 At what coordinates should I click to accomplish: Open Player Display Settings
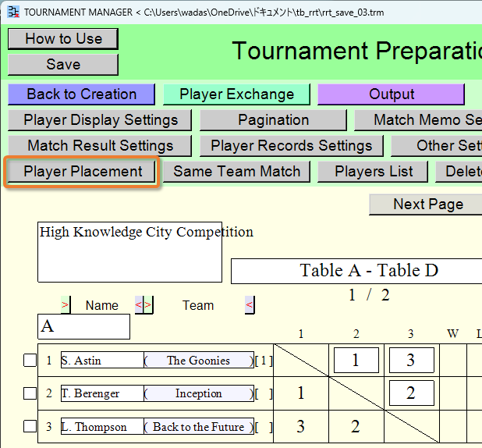(100, 120)
